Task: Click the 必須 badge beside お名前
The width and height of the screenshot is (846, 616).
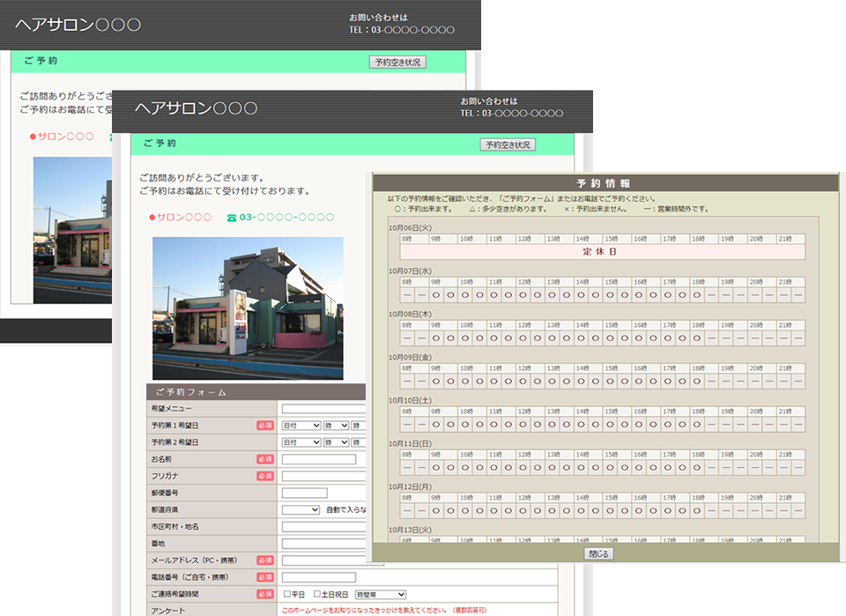Action: (265, 459)
